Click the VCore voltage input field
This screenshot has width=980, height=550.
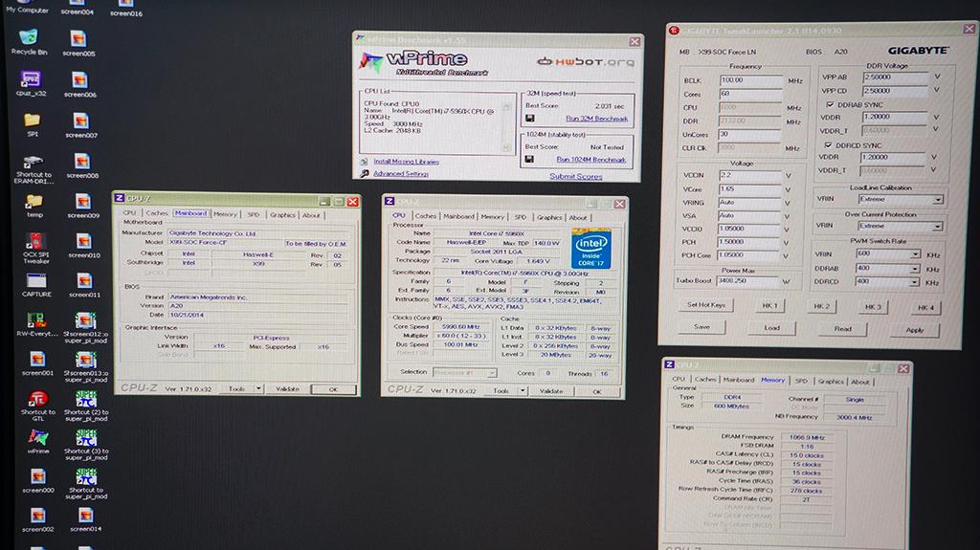pyautogui.click(x=749, y=188)
